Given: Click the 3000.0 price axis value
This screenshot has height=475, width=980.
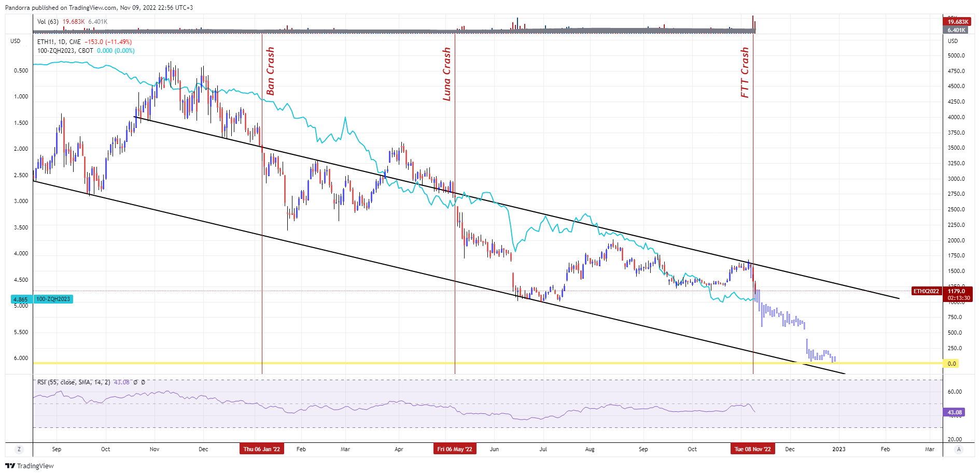Looking at the screenshot, I should pyautogui.click(x=956, y=179).
